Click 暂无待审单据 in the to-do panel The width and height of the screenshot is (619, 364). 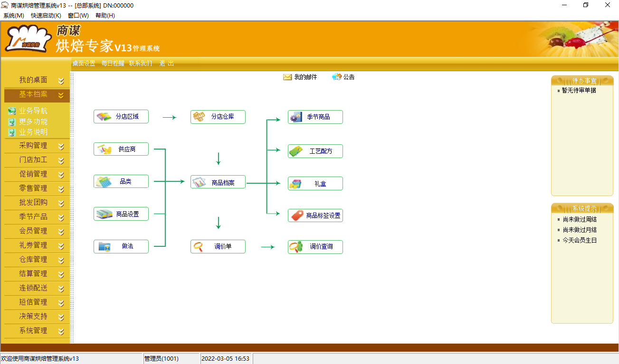coord(579,90)
